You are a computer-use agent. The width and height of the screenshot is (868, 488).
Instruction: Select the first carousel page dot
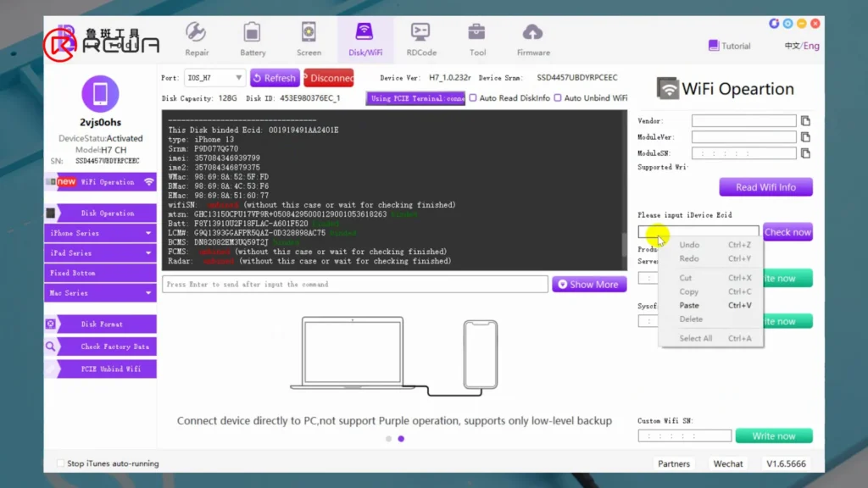(x=388, y=439)
